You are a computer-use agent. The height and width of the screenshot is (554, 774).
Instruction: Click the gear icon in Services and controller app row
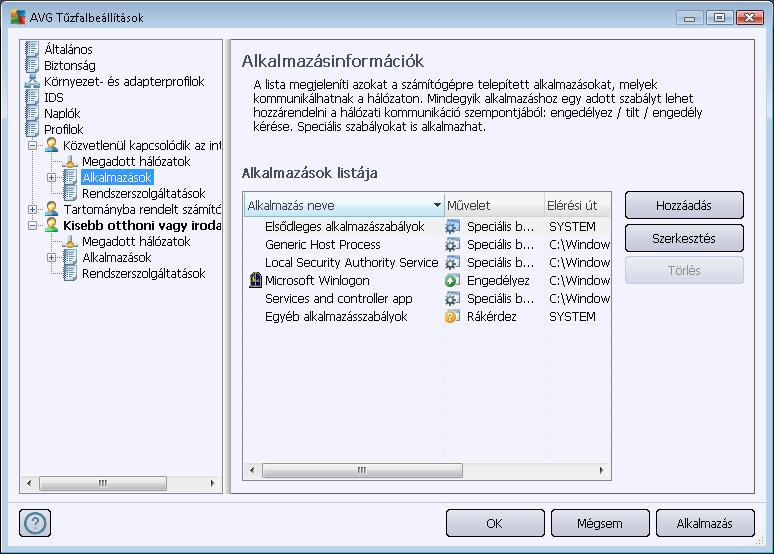click(x=452, y=298)
